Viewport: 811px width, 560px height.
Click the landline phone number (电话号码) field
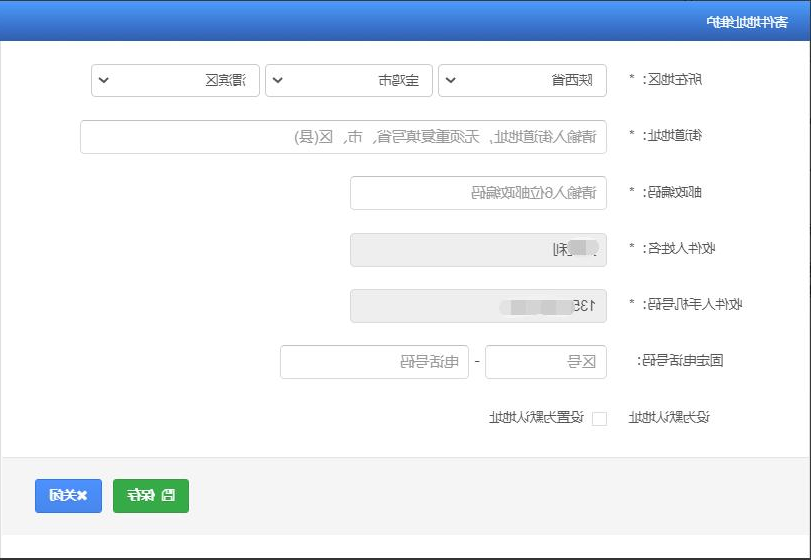pyautogui.click(x=374, y=362)
